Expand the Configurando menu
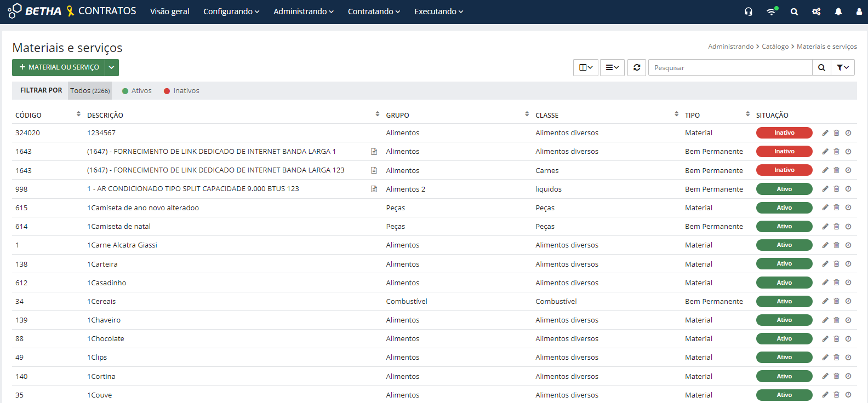This screenshot has height=403, width=868. tap(231, 11)
